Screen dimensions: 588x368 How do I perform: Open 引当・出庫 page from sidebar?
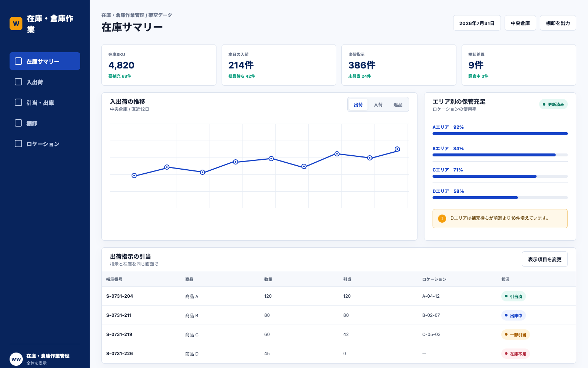click(x=45, y=102)
